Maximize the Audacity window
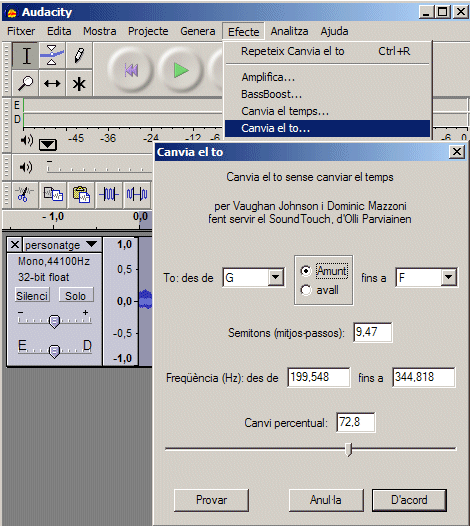This screenshot has height=526, width=470. [x=443, y=12]
